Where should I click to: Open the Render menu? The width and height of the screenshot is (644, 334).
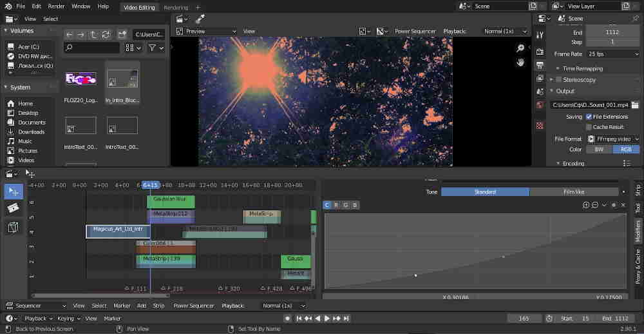pyautogui.click(x=57, y=6)
